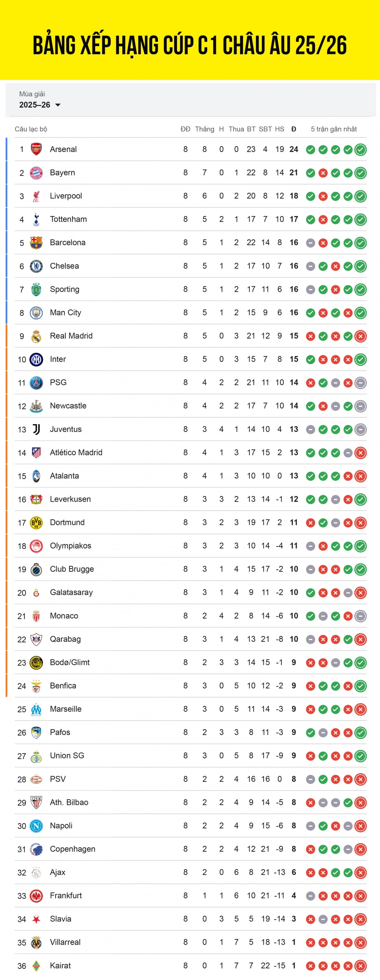Click the Juventus badge icon
This screenshot has height=980, width=380.
tap(35, 429)
